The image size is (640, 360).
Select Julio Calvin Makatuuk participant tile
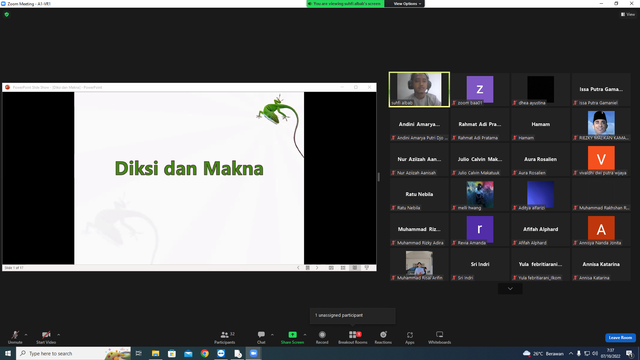click(x=480, y=160)
